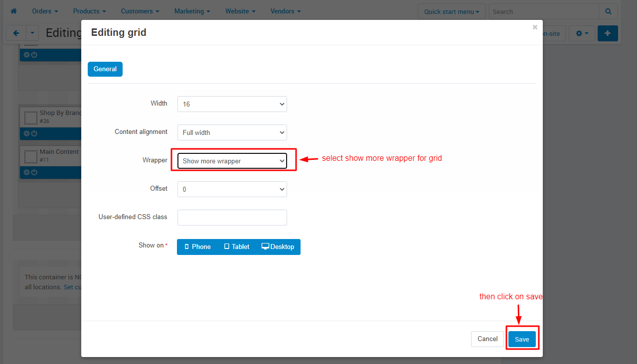The image size is (637, 364).
Task: Click the plus add button at top right
Action: 608,33
